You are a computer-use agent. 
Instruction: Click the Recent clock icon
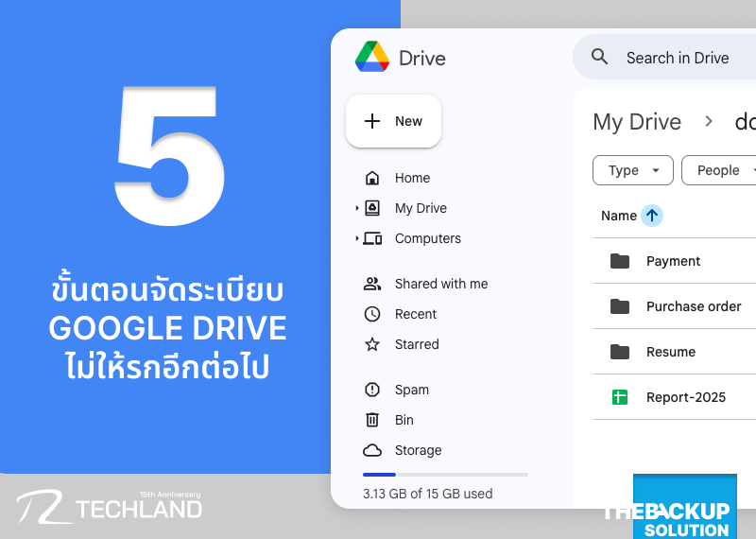[372, 314]
